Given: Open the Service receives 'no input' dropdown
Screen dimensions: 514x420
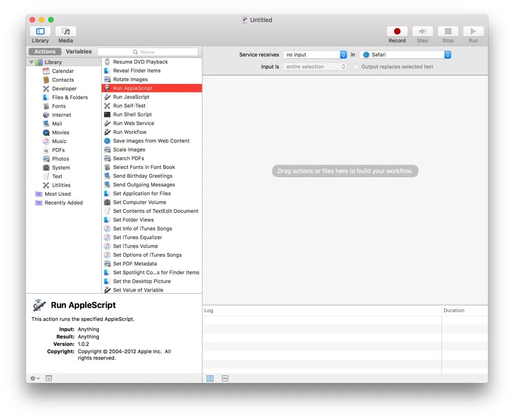Looking at the screenshot, I should tap(315, 55).
